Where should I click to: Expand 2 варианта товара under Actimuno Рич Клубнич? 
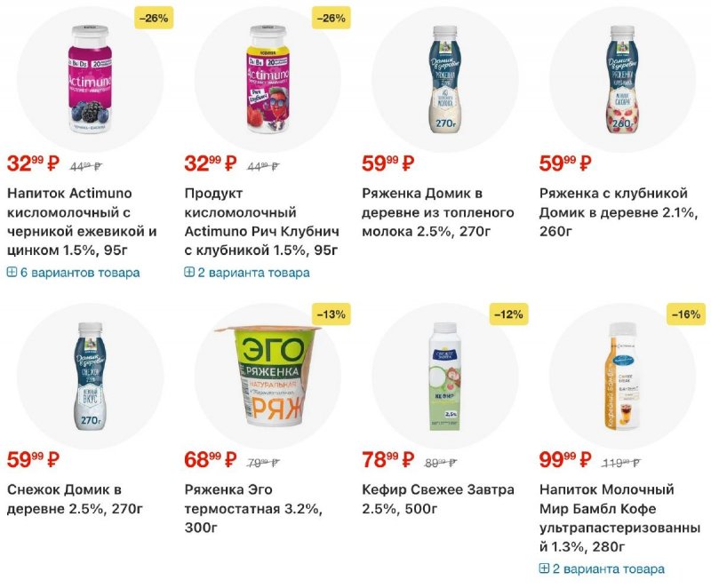pos(189,273)
